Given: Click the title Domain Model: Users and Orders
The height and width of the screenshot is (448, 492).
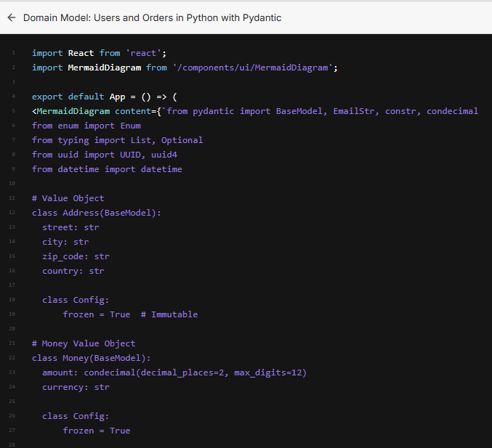Looking at the screenshot, I should (152, 18).
